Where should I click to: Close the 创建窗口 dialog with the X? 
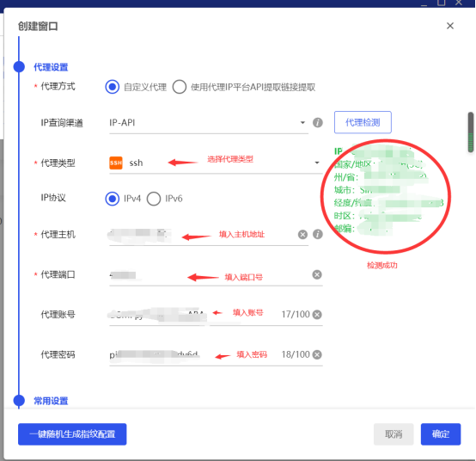pyautogui.click(x=450, y=26)
